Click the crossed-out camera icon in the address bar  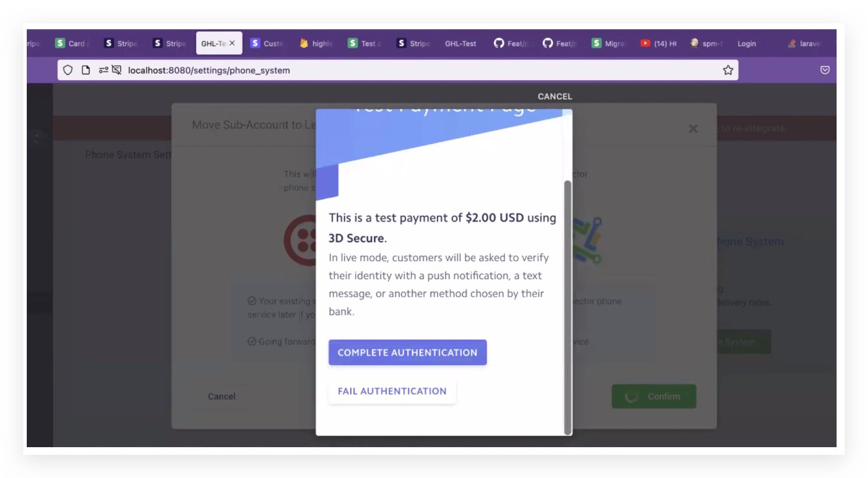116,70
